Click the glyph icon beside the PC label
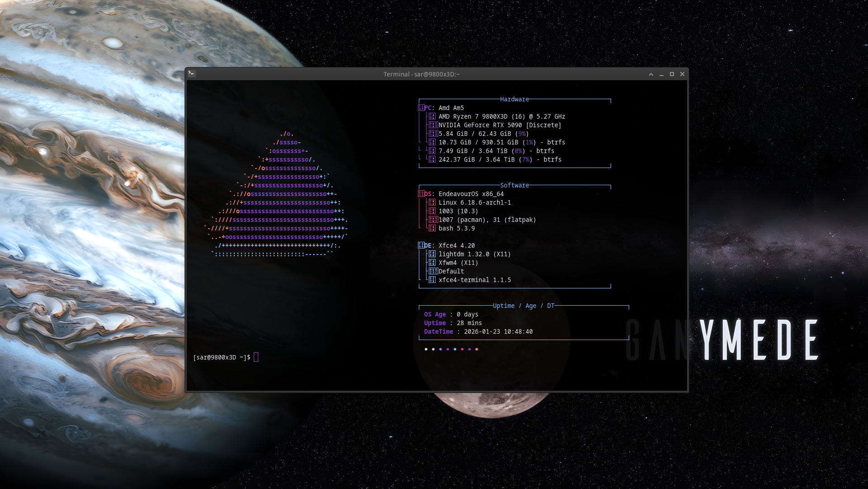Screen dimensions: 868x489 pos(421,108)
